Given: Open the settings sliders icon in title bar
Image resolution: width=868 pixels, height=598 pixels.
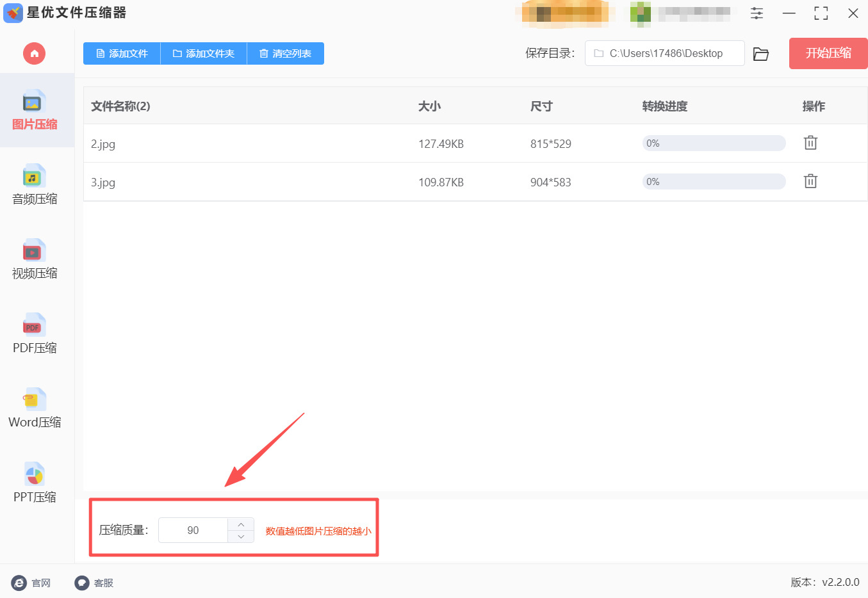Looking at the screenshot, I should point(757,13).
